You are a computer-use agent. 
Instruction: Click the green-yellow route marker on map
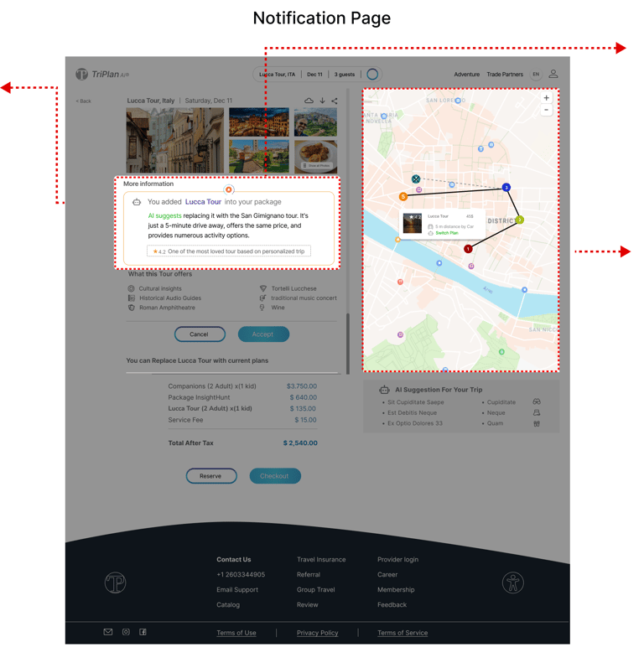[520, 220]
